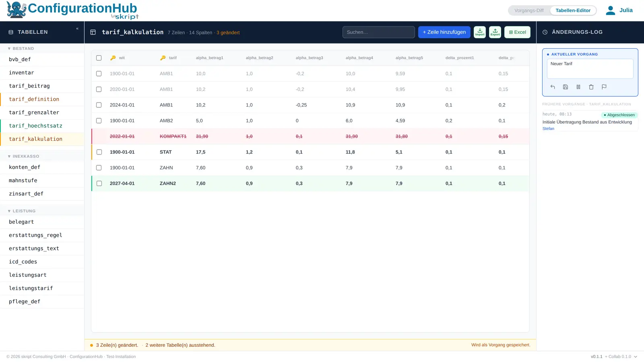Check the row for 2024-01-01 AMB1
The height and width of the screenshot is (362, 644).
[99, 105]
